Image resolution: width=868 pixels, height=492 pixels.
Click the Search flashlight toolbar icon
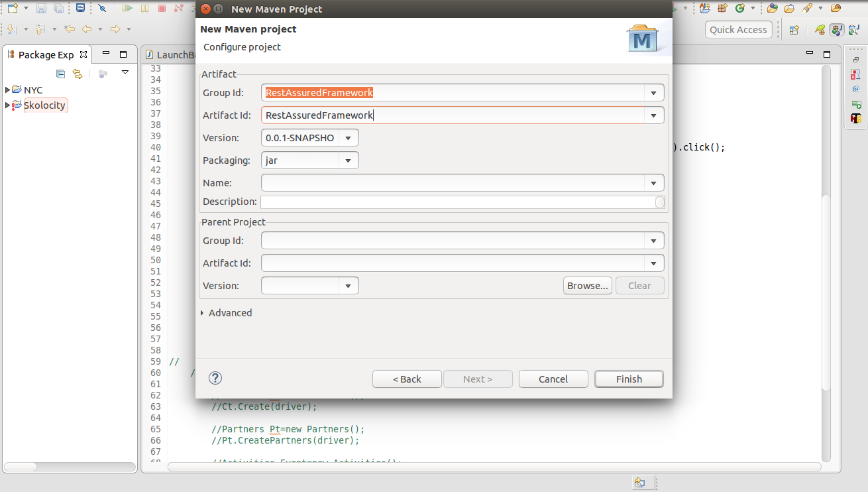(x=806, y=9)
